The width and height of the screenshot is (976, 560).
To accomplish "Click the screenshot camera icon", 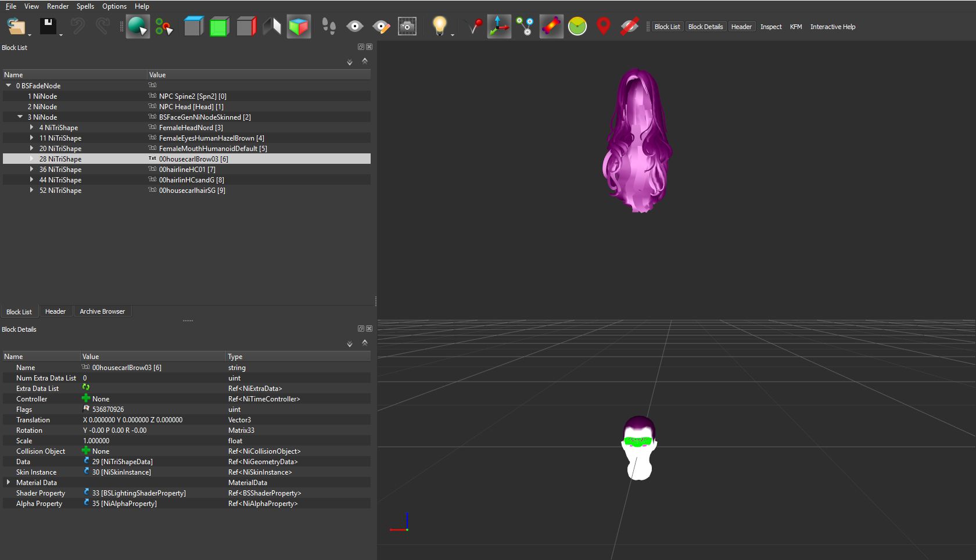I will tap(407, 27).
